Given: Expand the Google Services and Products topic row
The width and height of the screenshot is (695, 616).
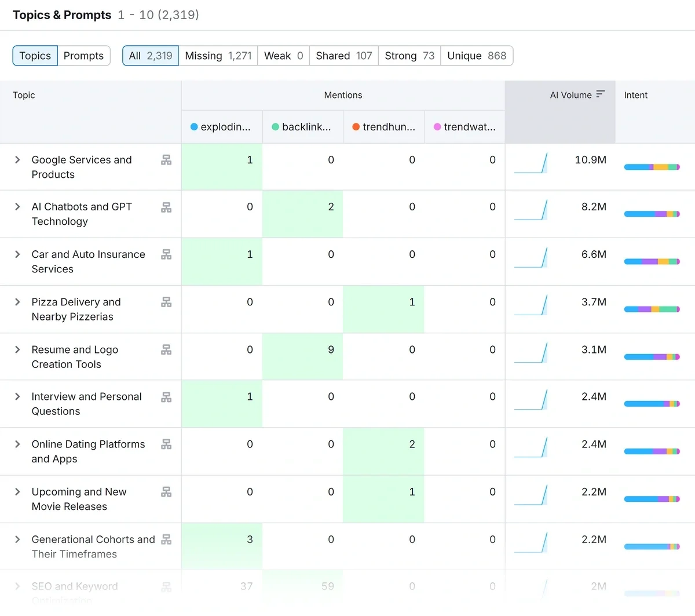Looking at the screenshot, I should pos(17,160).
